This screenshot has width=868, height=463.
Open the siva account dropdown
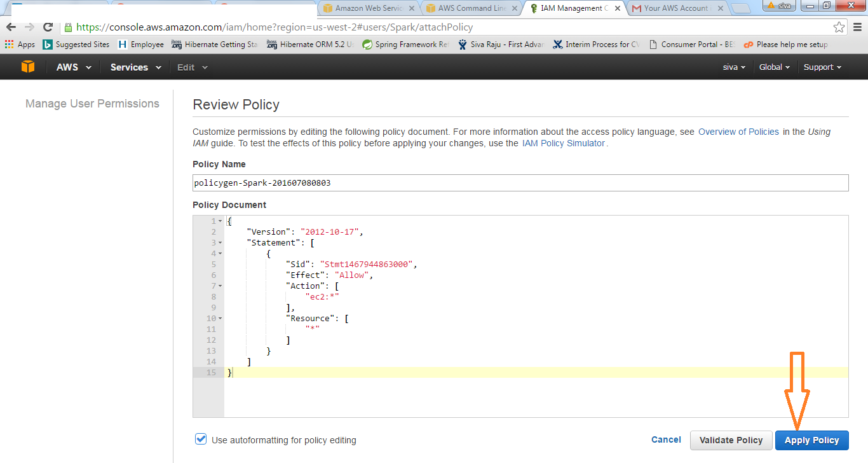pos(734,67)
